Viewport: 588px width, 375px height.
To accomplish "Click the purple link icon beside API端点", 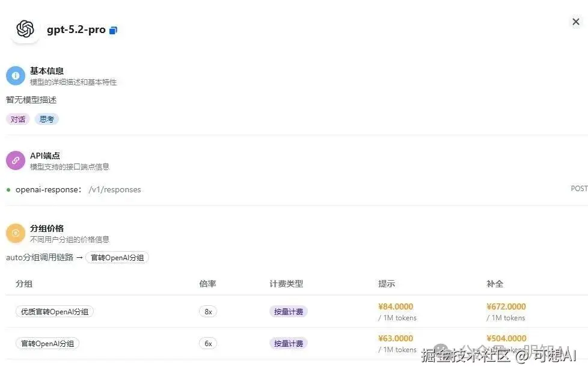I will (x=15, y=160).
